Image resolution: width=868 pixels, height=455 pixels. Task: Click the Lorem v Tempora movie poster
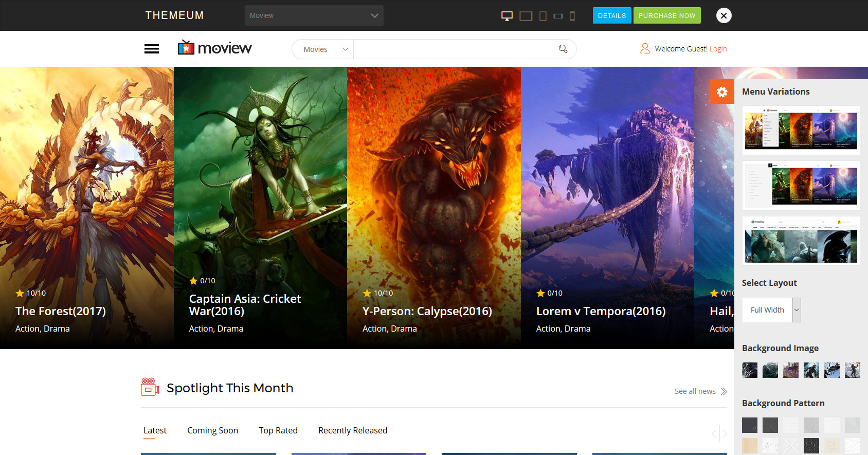pyautogui.click(x=608, y=208)
